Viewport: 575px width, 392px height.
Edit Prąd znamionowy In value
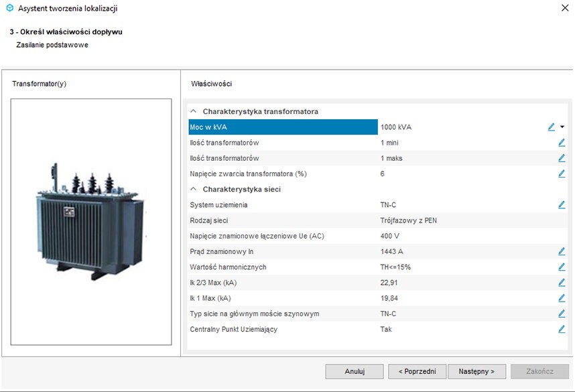[x=562, y=251]
